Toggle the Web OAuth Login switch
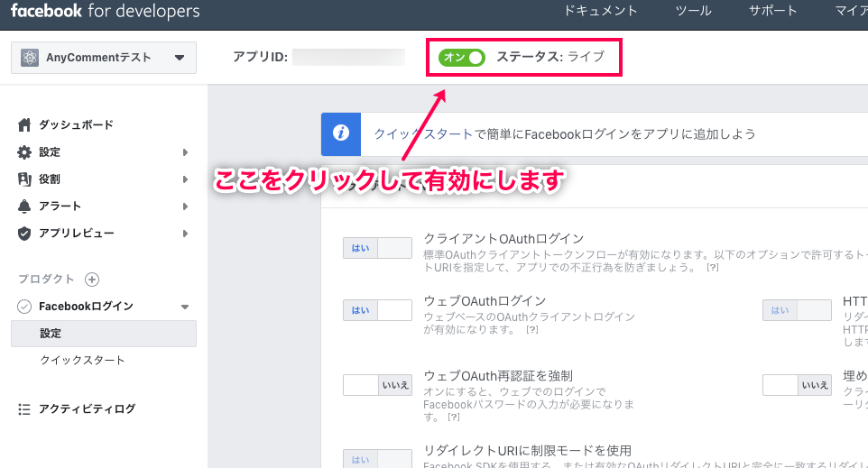868x468 pixels. tap(376, 310)
